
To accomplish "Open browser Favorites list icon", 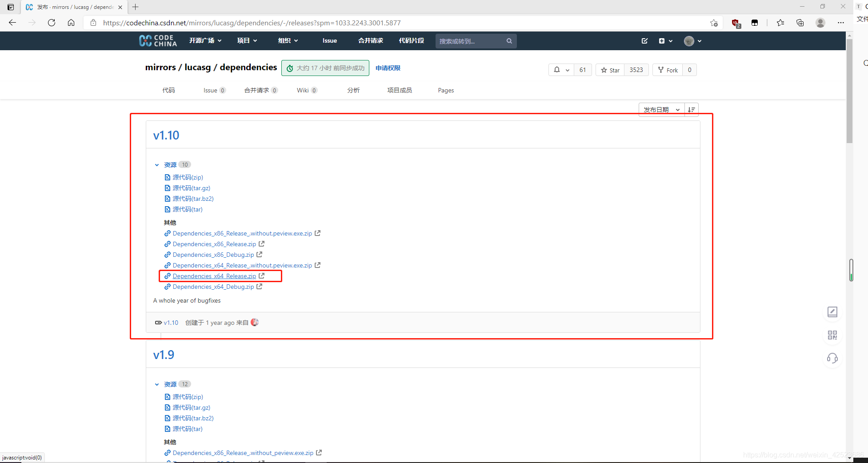I will click(780, 23).
